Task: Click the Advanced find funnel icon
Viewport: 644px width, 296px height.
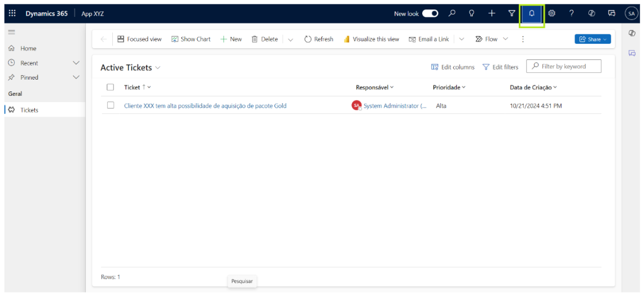Action: pos(511,13)
